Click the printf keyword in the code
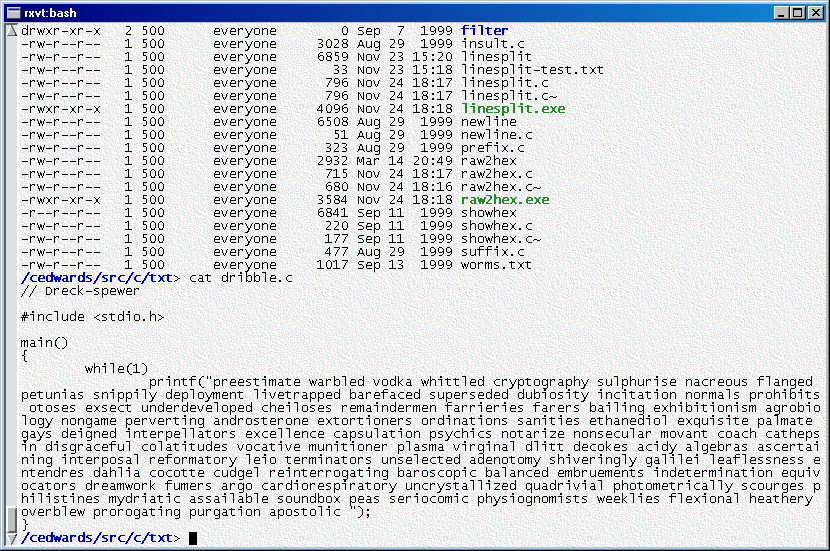 [172, 381]
